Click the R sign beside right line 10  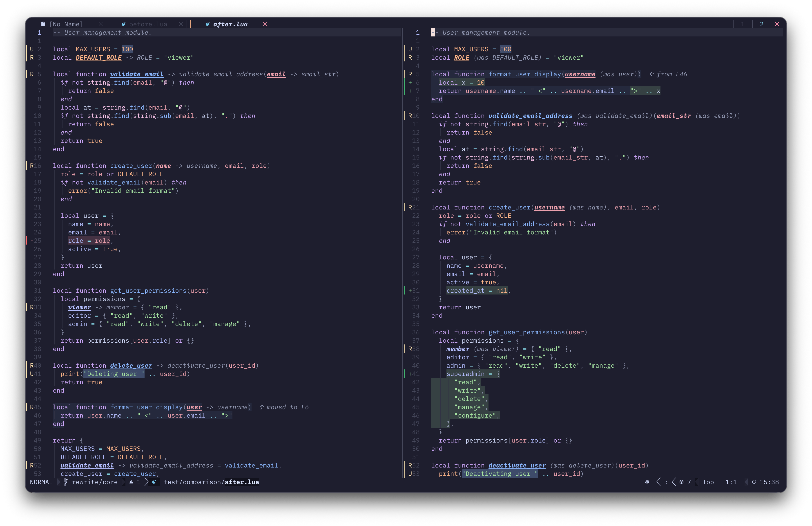(x=410, y=116)
